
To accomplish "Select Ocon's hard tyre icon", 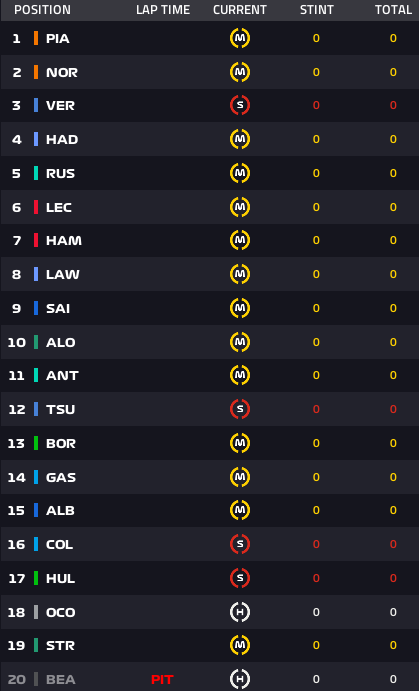I will (x=240, y=612).
